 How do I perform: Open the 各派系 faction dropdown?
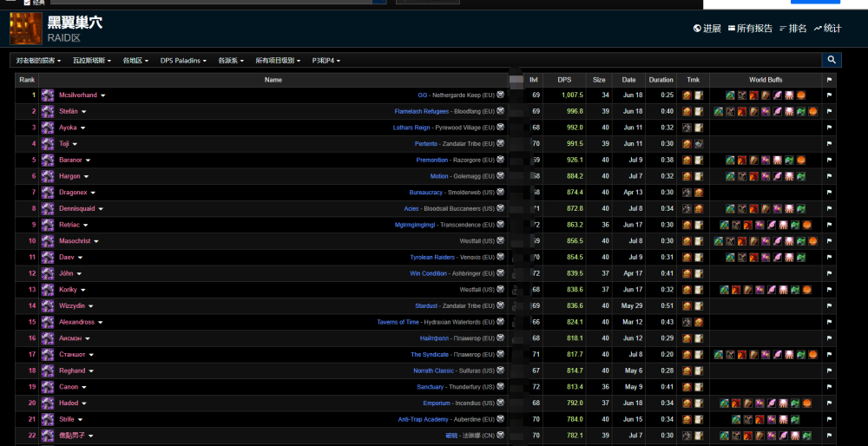tap(231, 61)
